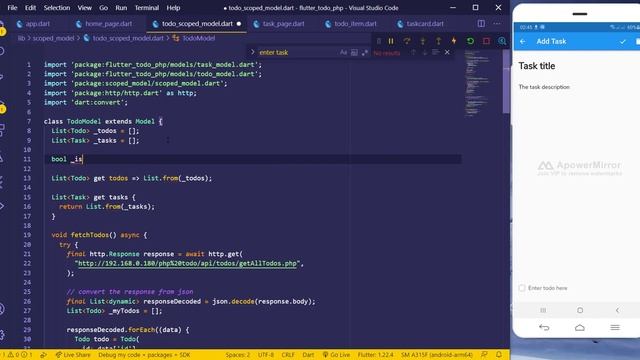This screenshot has height=360, width=640.
Task: Change file encoding 'UTF-8'
Action: coord(266,355)
